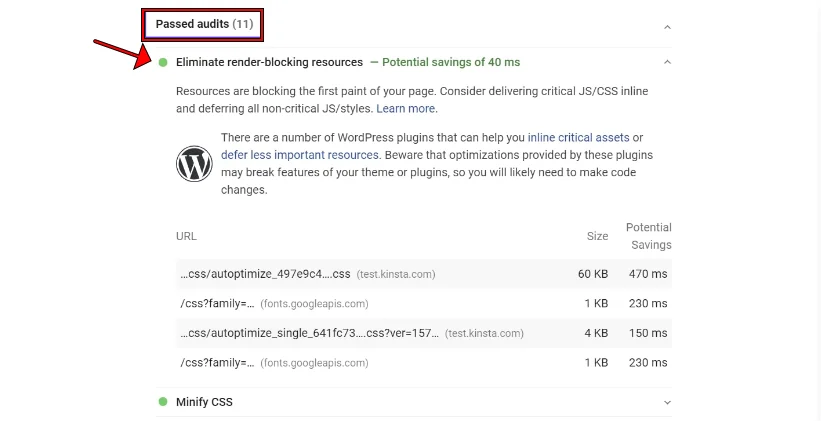The width and height of the screenshot is (821, 421).
Task: Click the Size column header
Action: click(x=597, y=236)
